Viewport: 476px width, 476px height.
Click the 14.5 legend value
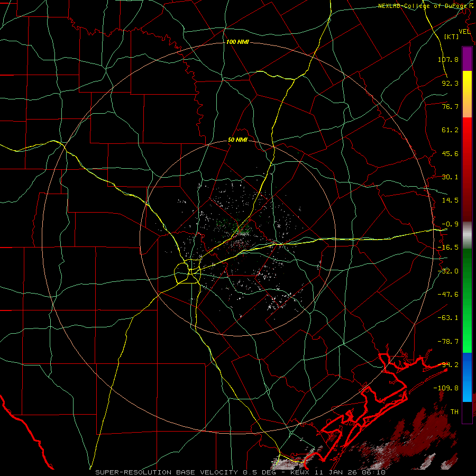pyautogui.click(x=450, y=200)
